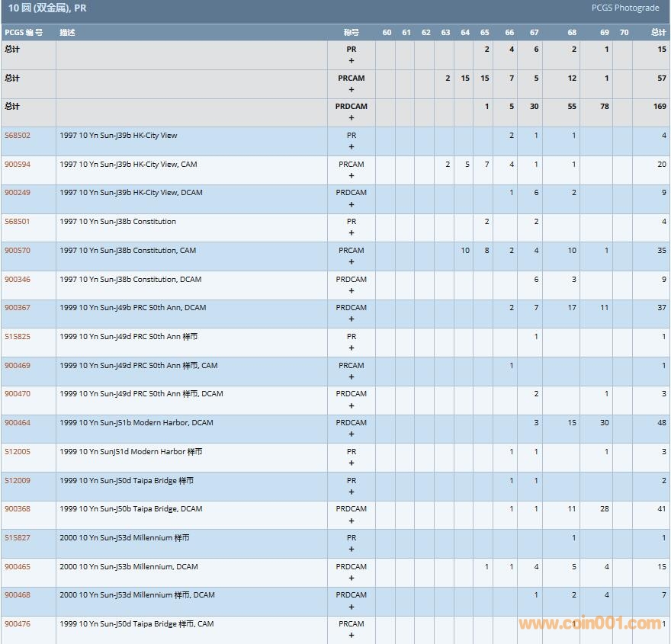This screenshot has width=671, height=644.
Task: Click PCGS number 900249 link
Action: (x=18, y=193)
